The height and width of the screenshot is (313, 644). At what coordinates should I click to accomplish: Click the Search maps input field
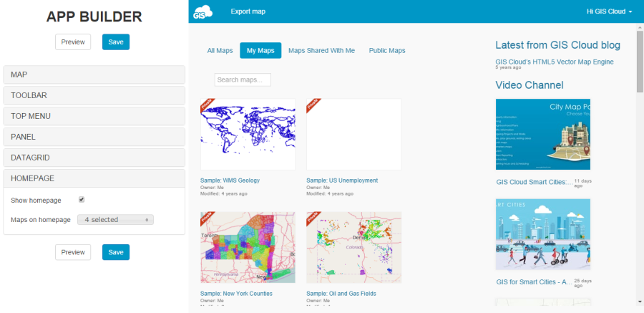[243, 80]
